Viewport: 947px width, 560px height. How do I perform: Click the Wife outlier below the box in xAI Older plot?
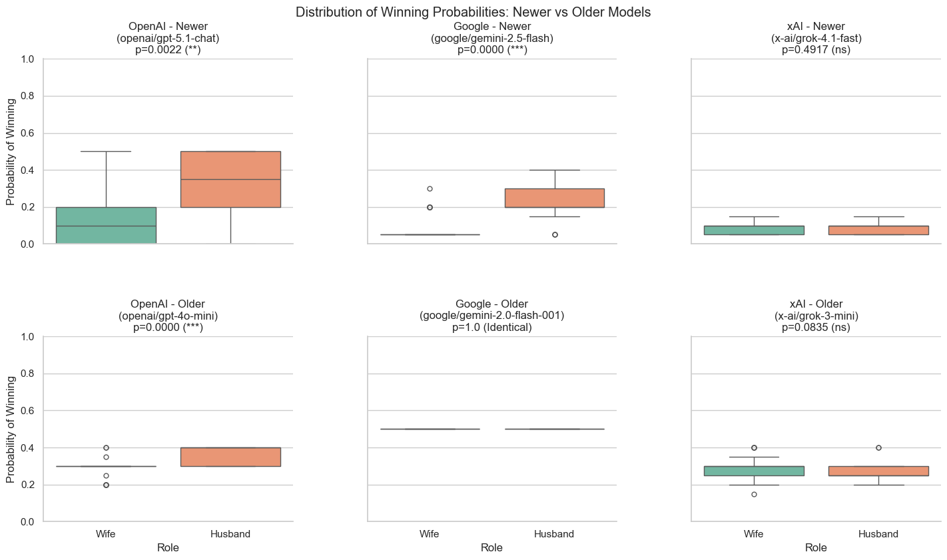(x=754, y=494)
